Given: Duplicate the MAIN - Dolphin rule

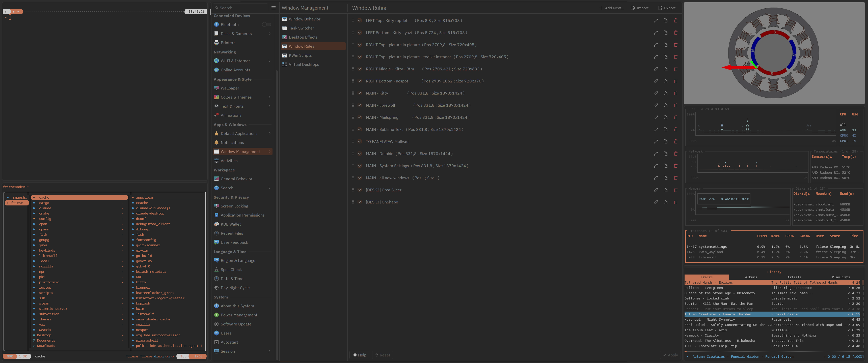Looking at the screenshot, I should (665, 154).
